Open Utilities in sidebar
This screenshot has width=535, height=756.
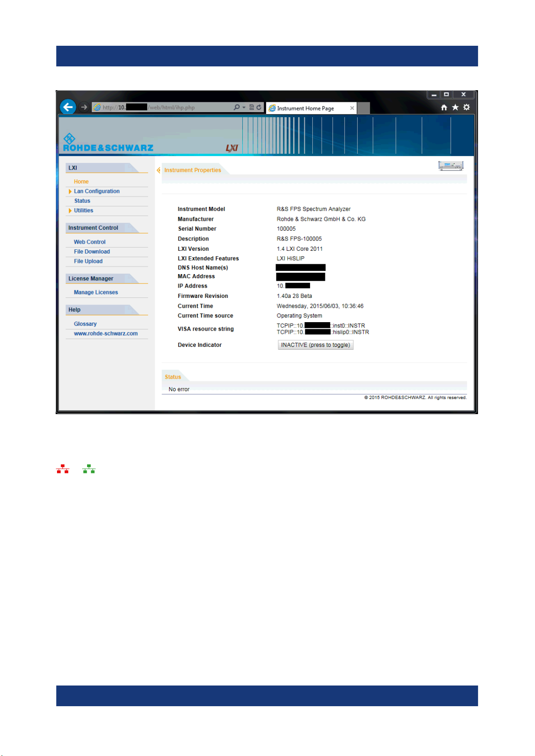pos(83,210)
